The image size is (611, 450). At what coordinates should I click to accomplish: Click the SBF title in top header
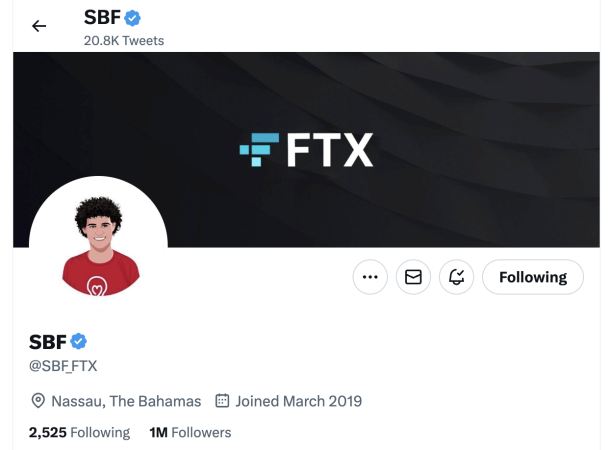point(102,18)
